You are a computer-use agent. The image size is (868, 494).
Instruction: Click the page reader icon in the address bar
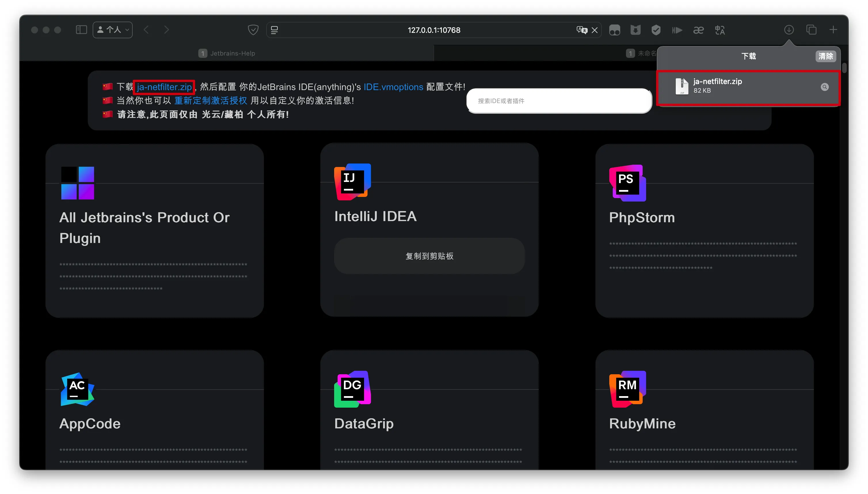point(274,30)
